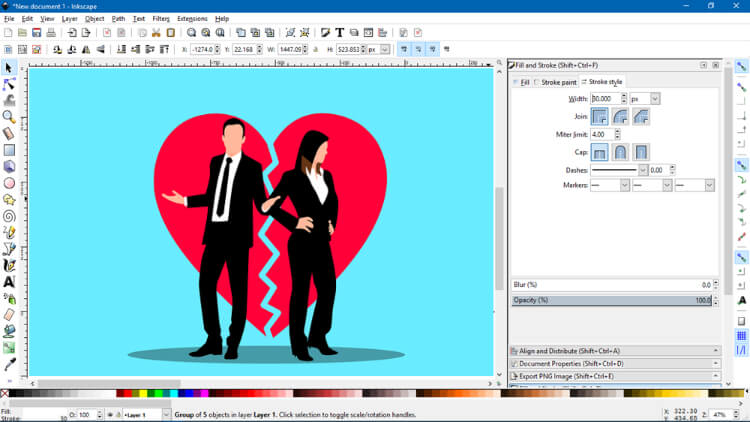Select the round cap style
750x422 pixels.
[620, 153]
